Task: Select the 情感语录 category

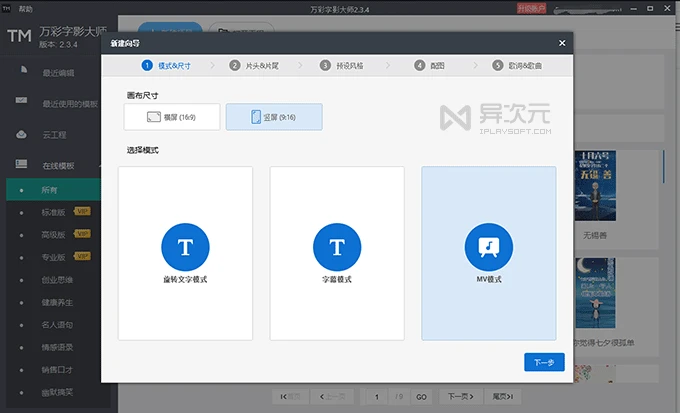Action: coord(57,347)
